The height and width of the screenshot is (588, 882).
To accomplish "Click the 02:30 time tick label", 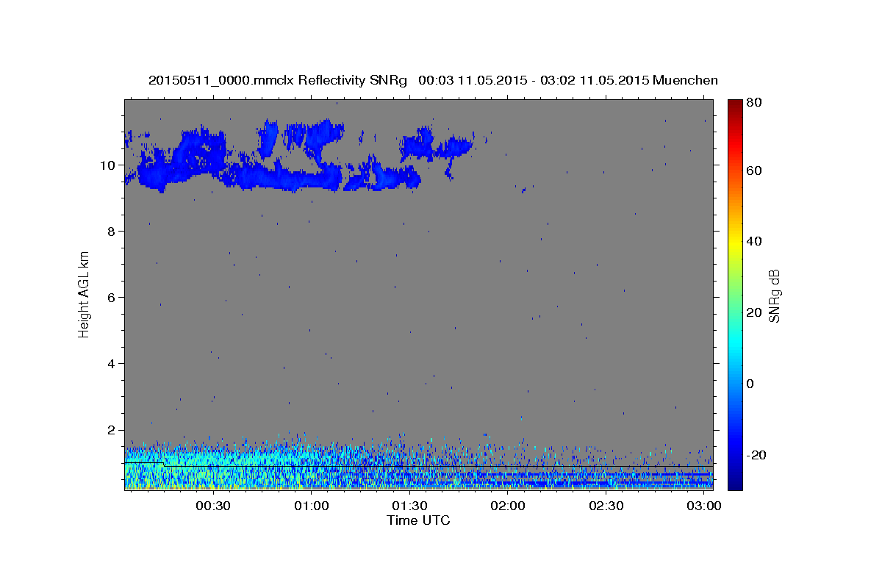I will 606,507.
